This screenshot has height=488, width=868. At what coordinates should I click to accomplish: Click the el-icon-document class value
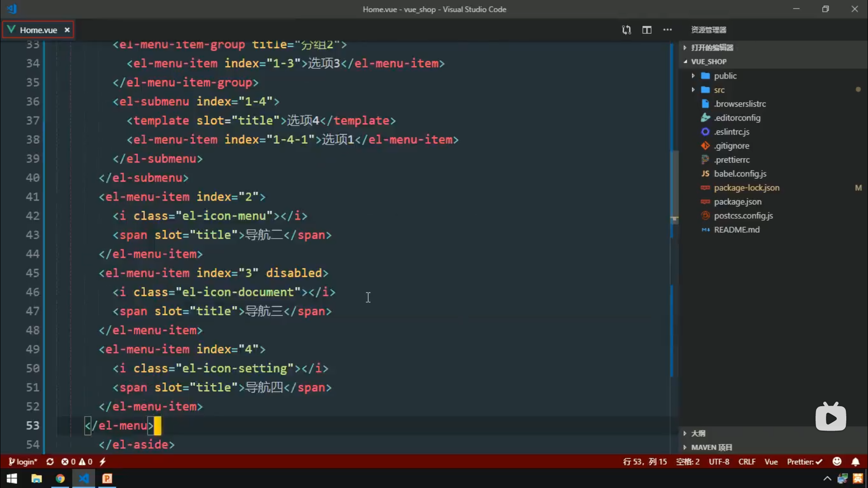[x=238, y=292]
